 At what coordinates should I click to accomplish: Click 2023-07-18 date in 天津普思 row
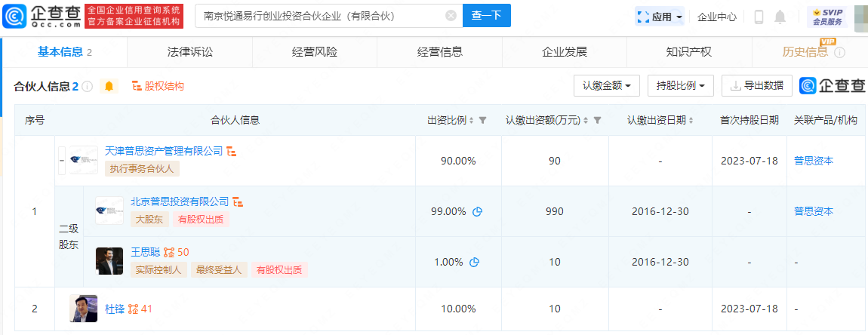749,161
